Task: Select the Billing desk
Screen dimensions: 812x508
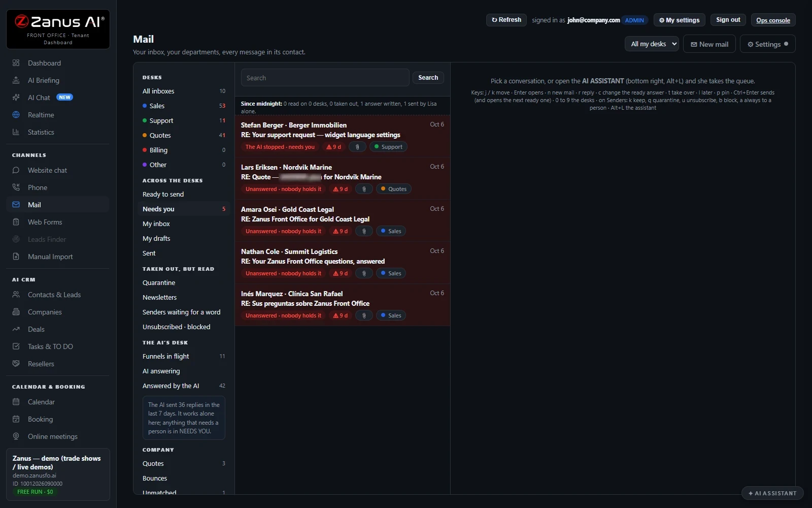Action: coord(184,150)
